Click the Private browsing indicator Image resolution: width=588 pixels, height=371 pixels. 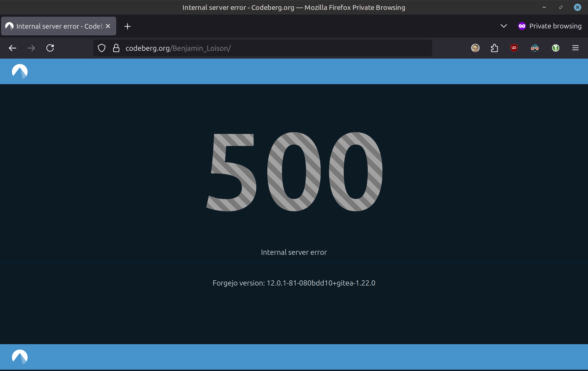pos(550,26)
